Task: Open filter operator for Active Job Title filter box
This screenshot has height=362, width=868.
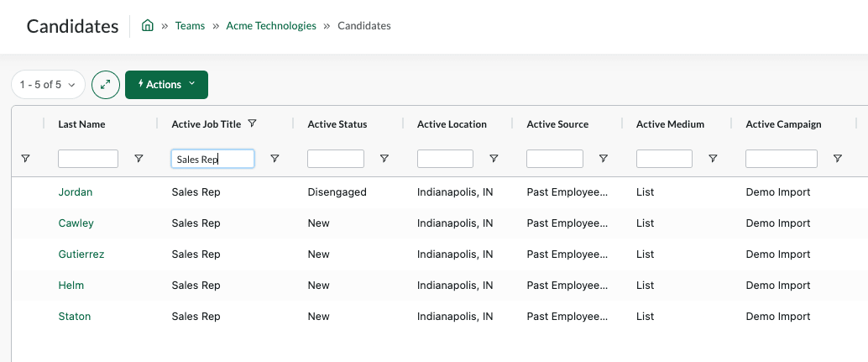Action: tap(275, 159)
